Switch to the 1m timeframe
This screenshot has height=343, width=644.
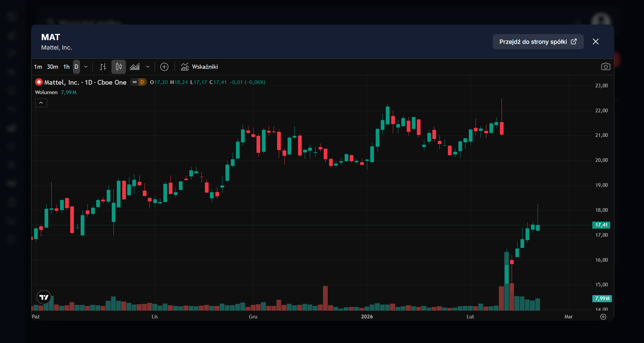pos(38,67)
